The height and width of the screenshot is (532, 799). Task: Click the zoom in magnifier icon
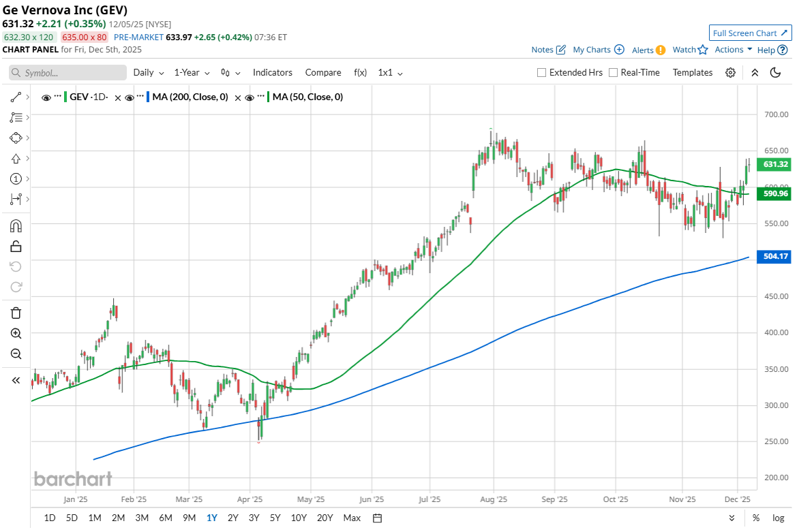[x=16, y=334]
